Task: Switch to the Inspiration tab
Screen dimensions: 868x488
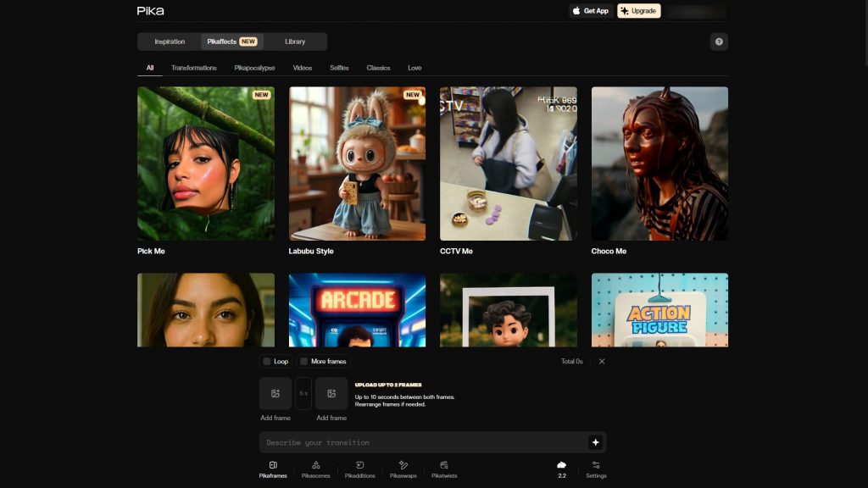Action: (170, 42)
